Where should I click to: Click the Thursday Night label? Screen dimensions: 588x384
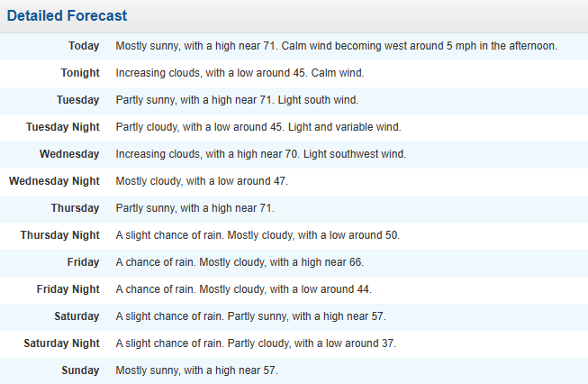60,235
